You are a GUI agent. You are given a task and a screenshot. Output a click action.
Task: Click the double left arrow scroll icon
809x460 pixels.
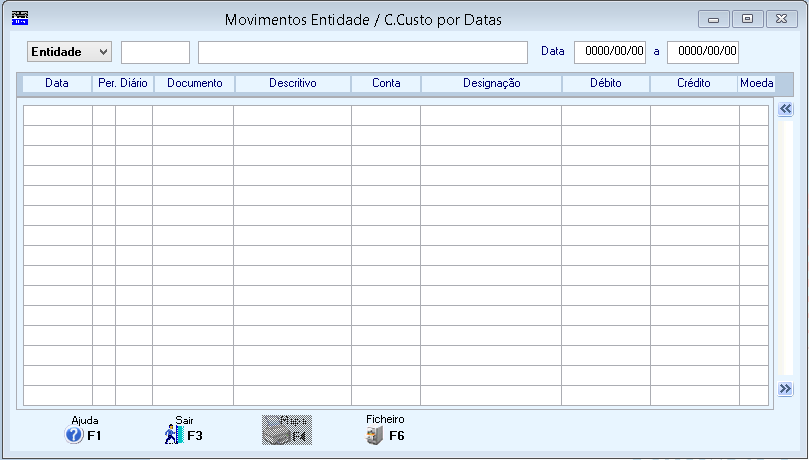tap(785, 109)
